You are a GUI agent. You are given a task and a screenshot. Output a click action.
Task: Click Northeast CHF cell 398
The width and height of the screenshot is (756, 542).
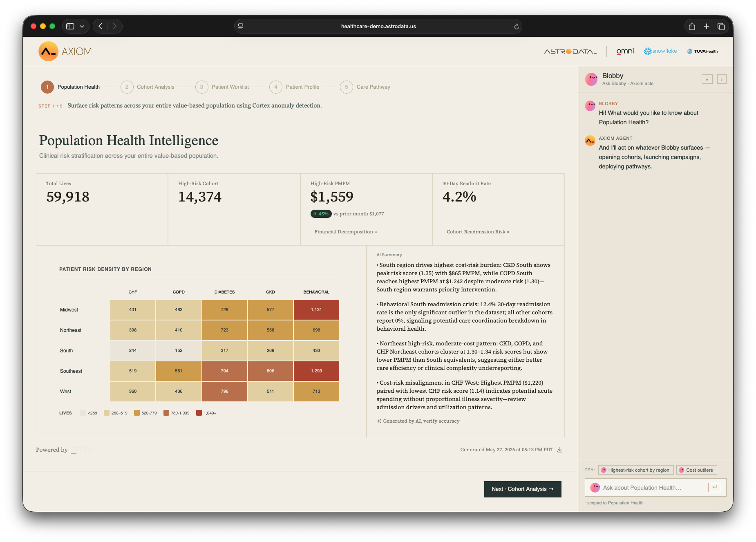click(x=133, y=330)
